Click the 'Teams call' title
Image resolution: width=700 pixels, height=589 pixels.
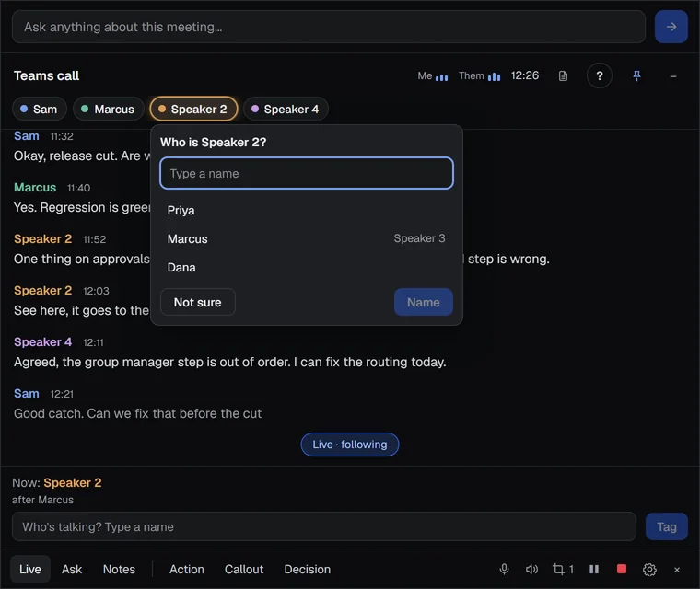coord(46,75)
